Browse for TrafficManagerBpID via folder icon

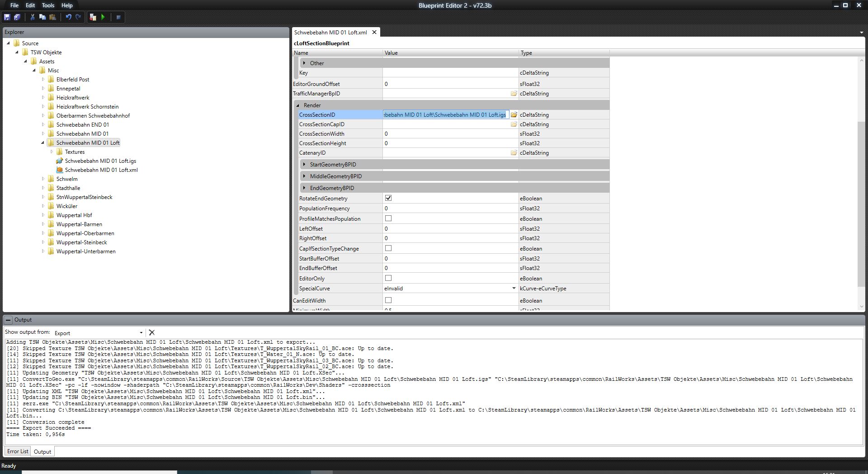tap(514, 94)
